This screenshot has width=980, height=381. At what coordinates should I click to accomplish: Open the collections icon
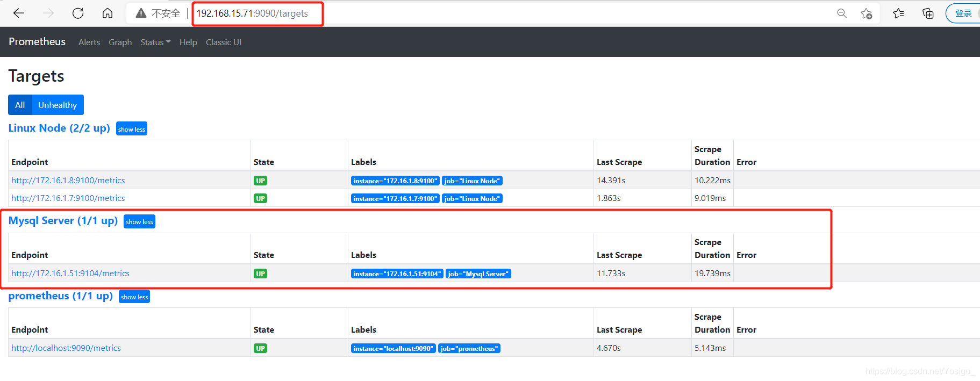[928, 13]
